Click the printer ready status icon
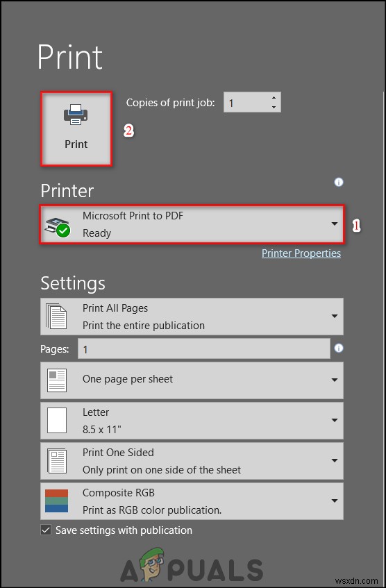Screen dimensions: 386x588 click(x=58, y=227)
